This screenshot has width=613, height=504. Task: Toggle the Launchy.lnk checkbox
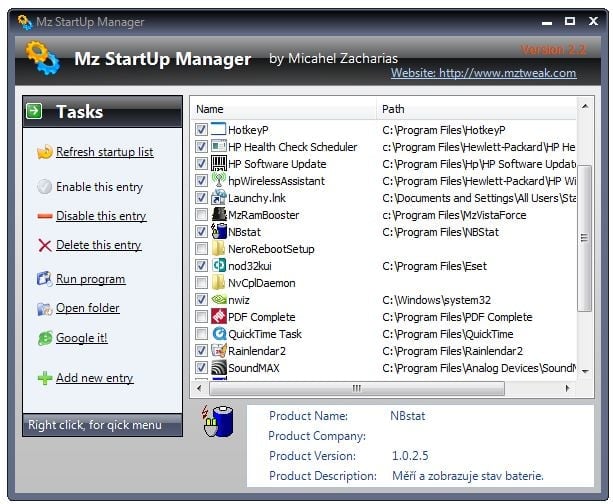point(201,197)
